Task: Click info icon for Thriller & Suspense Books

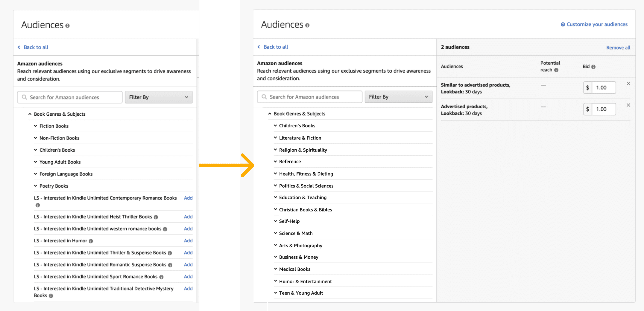Action: pos(170,253)
